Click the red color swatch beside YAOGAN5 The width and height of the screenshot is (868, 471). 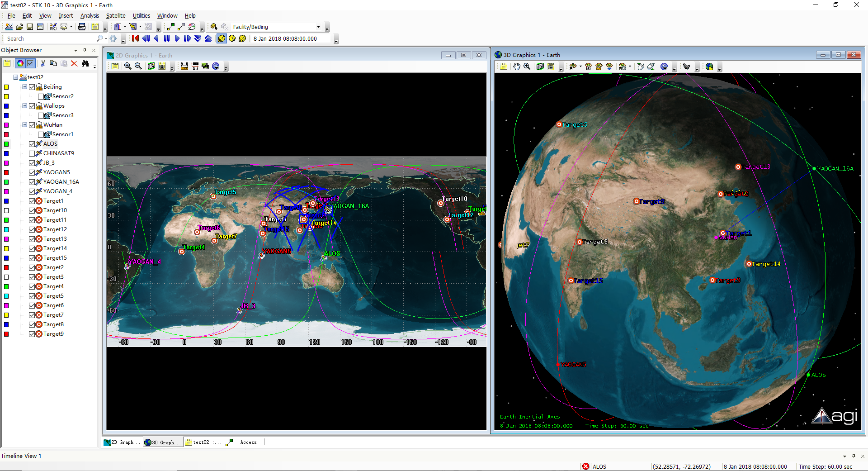[6, 172]
